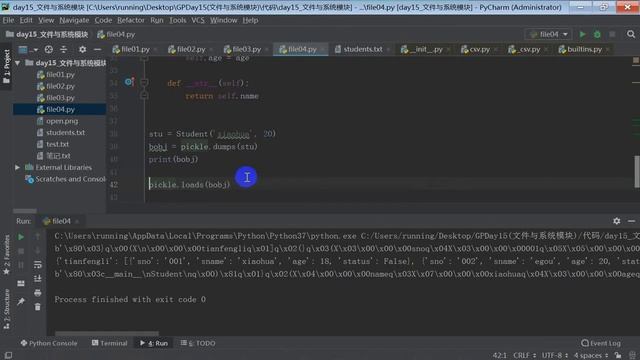The height and width of the screenshot is (360, 640).
Task: Pin the Run tab with pin icon
Action: point(21,302)
